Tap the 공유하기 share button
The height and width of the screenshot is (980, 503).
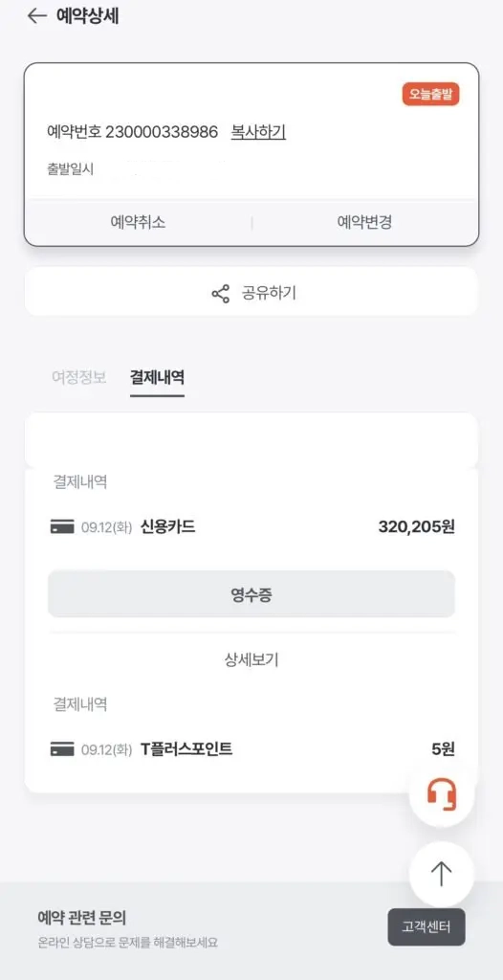coord(251,293)
